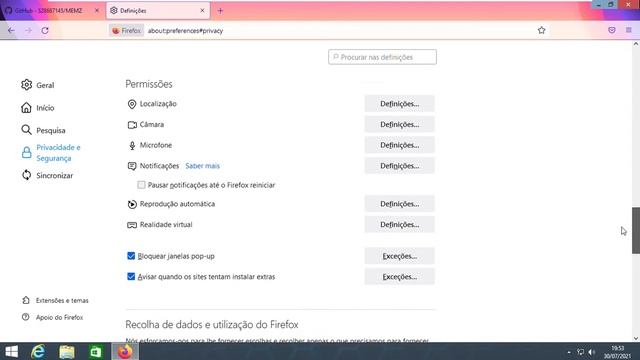Viewport: 640px width, 360px height.
Task: Click the forward navigation arrow
Action: pos(28,31)
